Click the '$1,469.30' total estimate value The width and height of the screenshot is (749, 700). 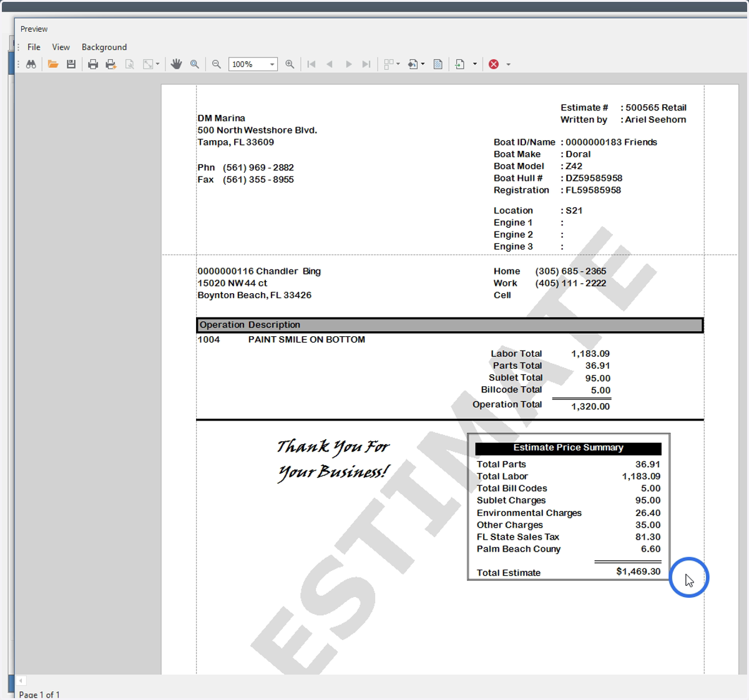coord(638,571)
